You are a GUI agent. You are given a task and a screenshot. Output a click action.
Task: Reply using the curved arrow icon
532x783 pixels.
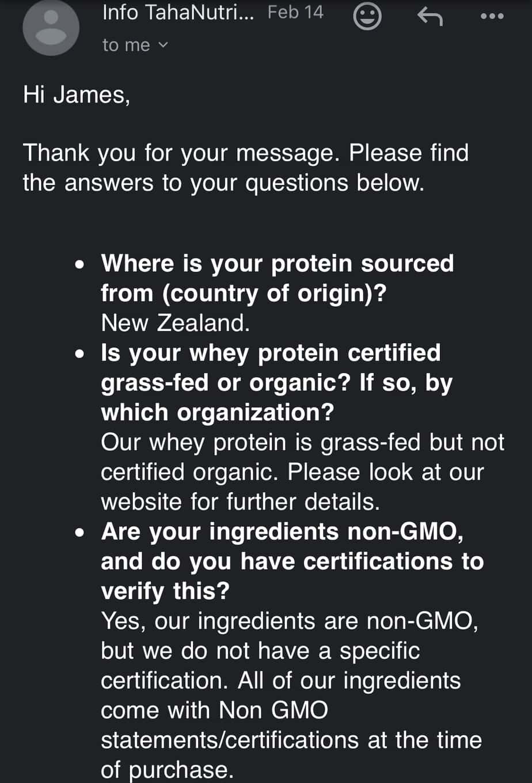tap(430, 16)
